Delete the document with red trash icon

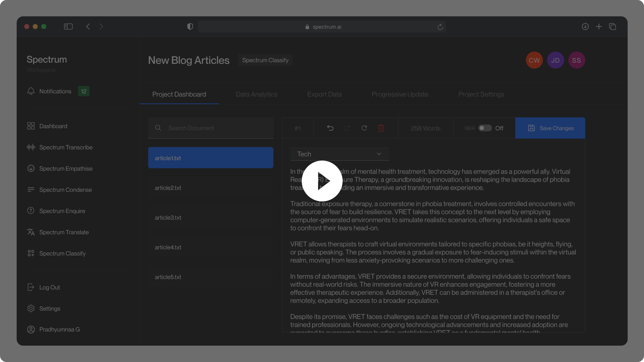(381, 128)
